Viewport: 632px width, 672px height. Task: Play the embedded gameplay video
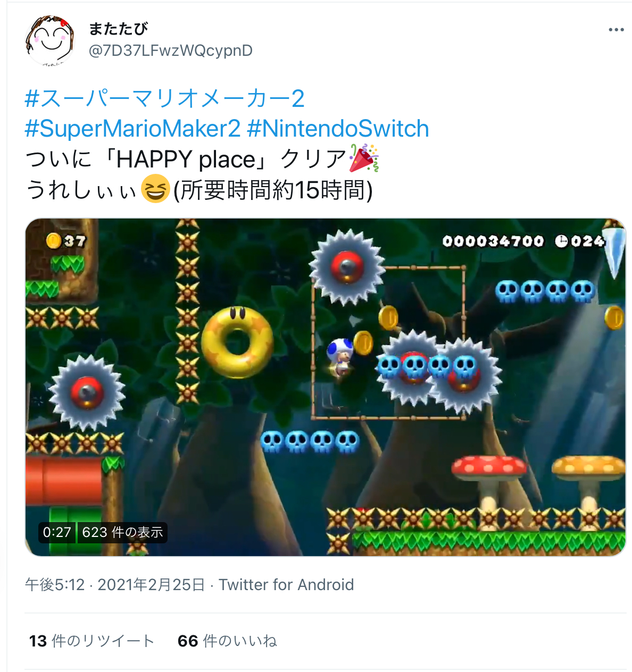tap(326, 387)
